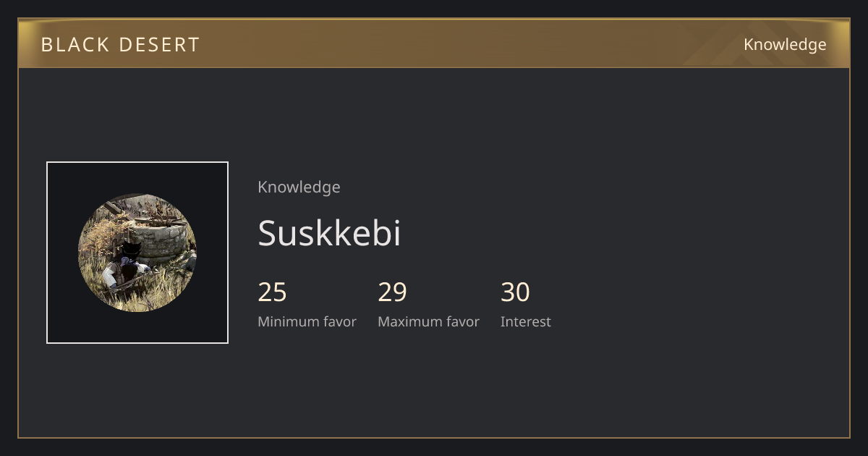868x456 pixels.
Task: Click the Maximum favor value 29
Action: click(x=392, y=292)
